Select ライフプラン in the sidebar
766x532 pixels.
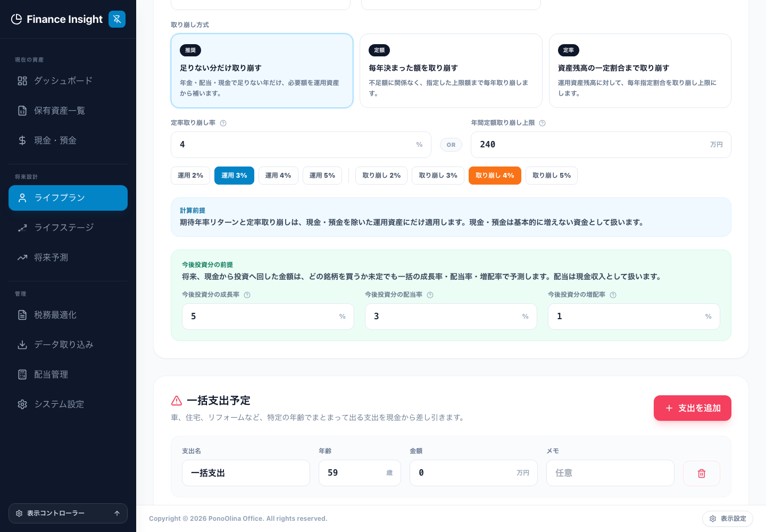68,198
